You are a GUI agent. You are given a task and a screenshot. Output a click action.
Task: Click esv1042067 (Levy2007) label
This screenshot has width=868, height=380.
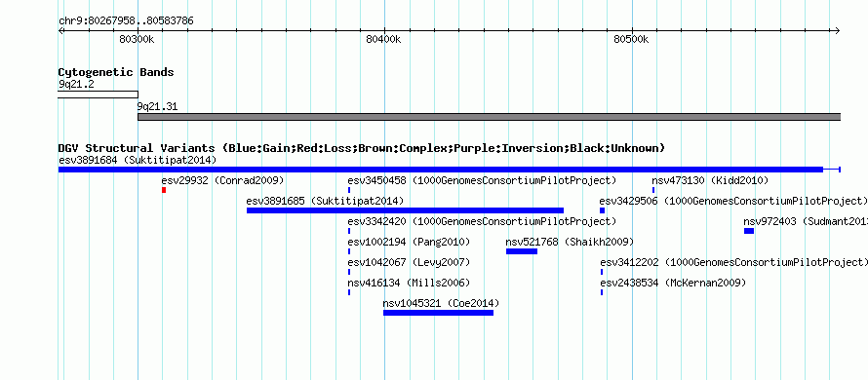coord(409,263)
